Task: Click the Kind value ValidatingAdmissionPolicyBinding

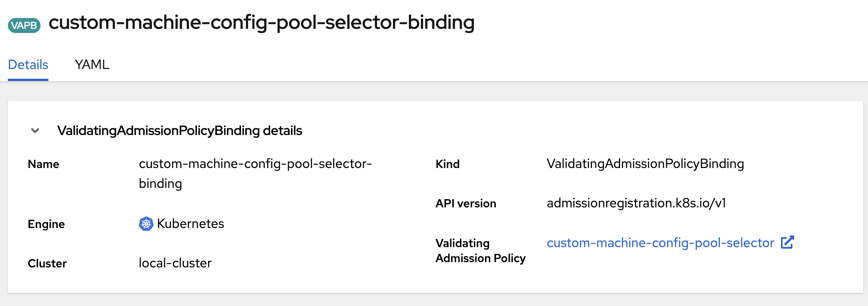Action: pyautogui.click(x=645, y=164)
